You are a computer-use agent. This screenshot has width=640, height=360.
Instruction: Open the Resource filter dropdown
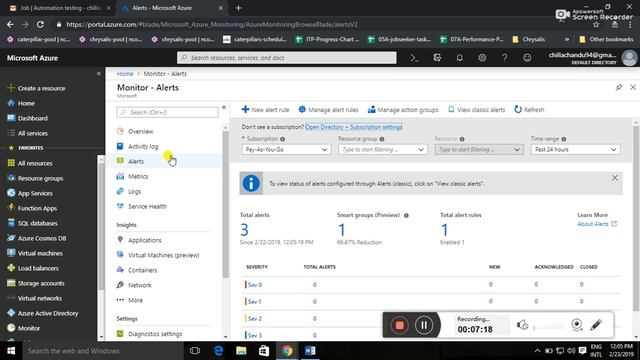tap(479, 149)
